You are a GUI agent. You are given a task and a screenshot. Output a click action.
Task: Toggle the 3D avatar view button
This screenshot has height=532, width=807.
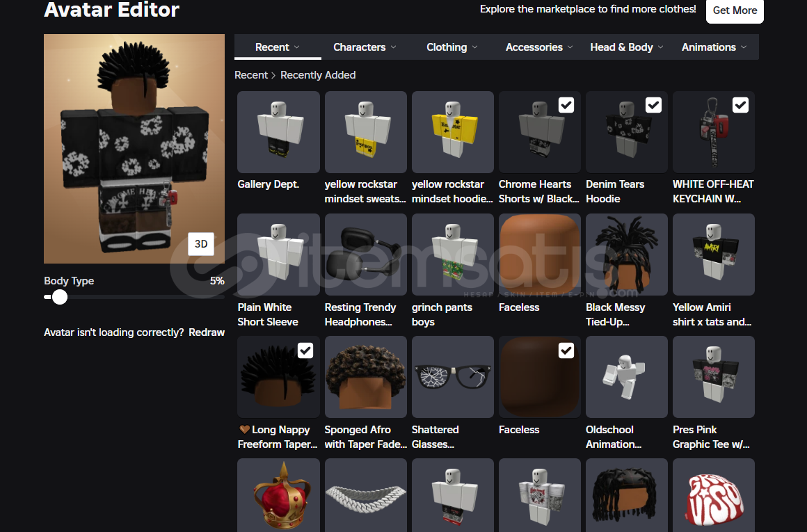click(x=201, y=244)
